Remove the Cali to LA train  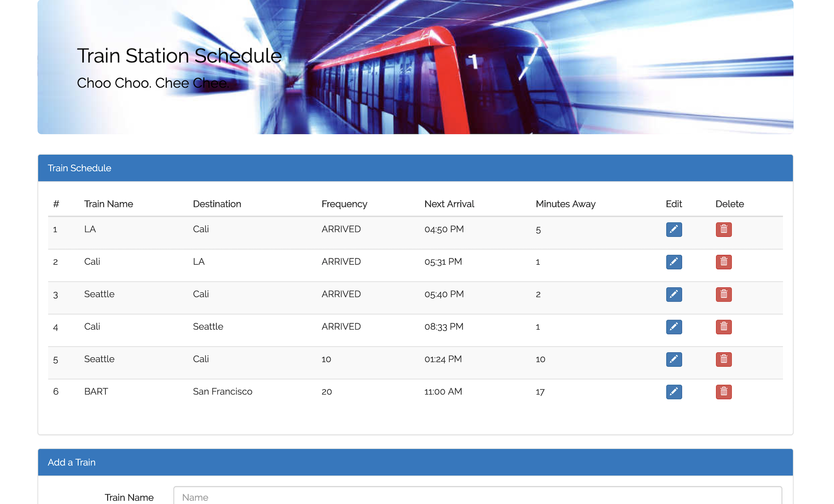coord(723,262)
